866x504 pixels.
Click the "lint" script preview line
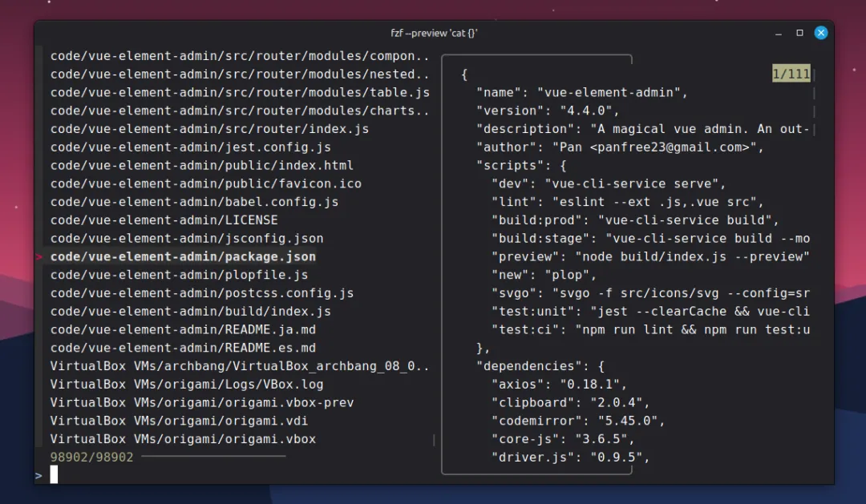627,201
